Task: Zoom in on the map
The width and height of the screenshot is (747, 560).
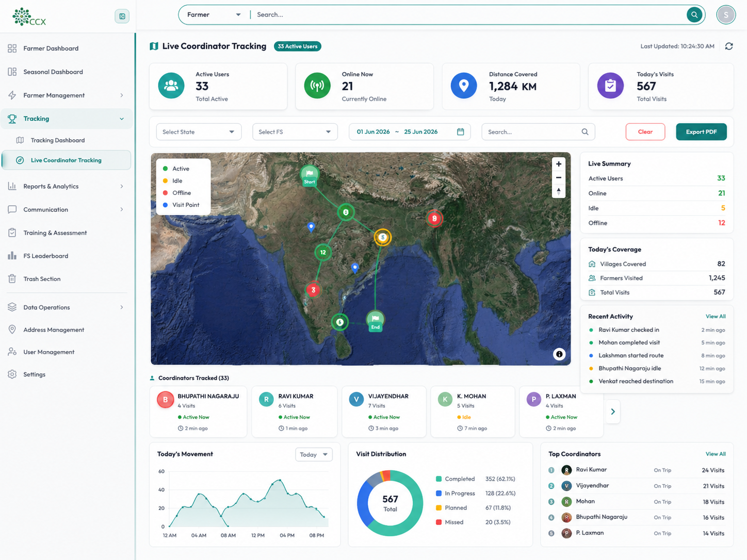Action: tap(559, 164)
